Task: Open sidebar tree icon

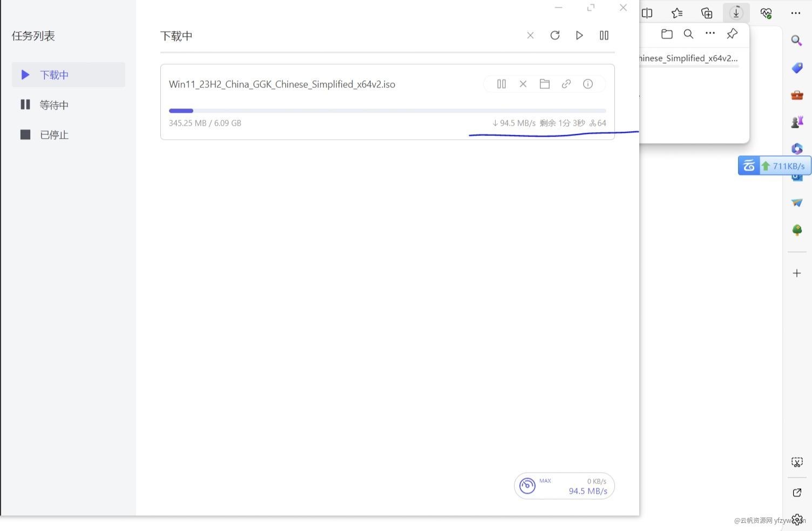Action: pyautogui.click(x=797, y=230)
